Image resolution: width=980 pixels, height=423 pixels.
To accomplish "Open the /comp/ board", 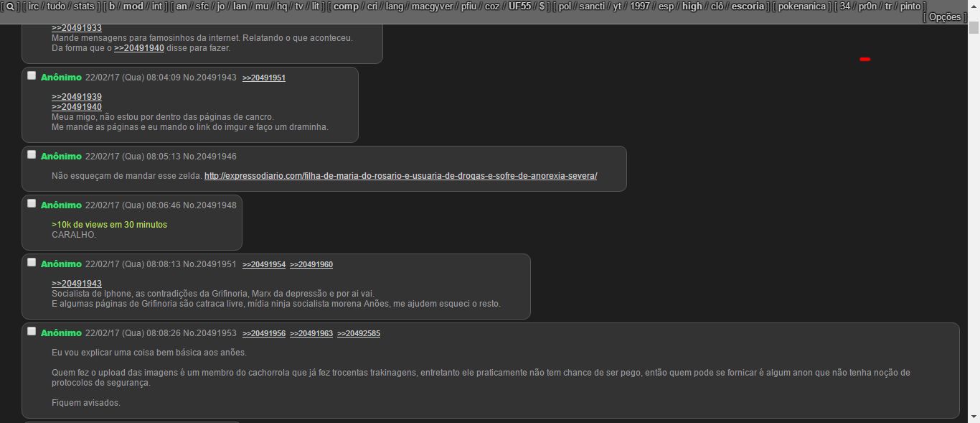I will click(346, 6).
